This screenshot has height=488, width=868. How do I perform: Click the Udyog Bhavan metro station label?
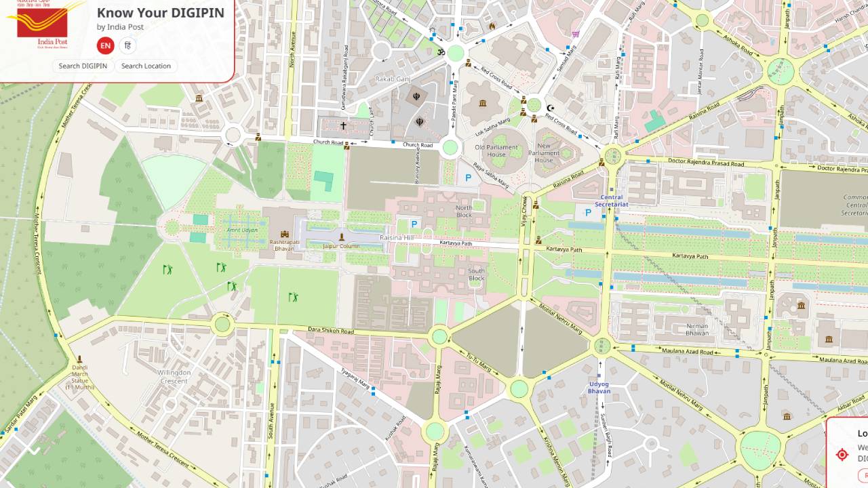[599, 387]
